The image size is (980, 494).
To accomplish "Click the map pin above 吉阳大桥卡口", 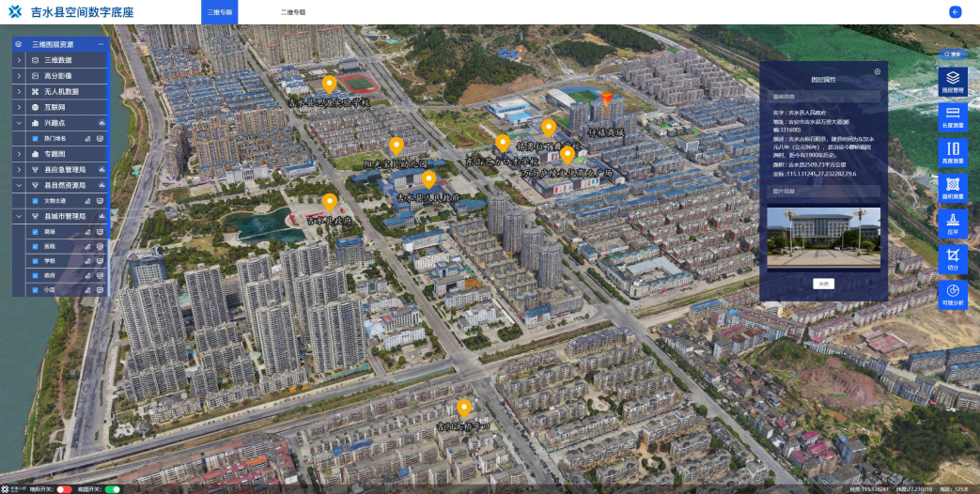I will click(464, 409).
